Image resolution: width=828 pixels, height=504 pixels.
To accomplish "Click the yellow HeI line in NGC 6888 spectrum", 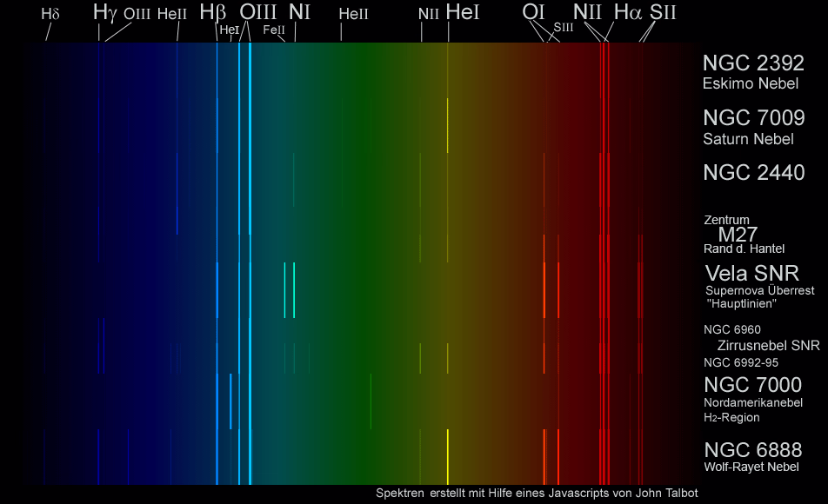I will pyautogui.click(x=448, y=456).
